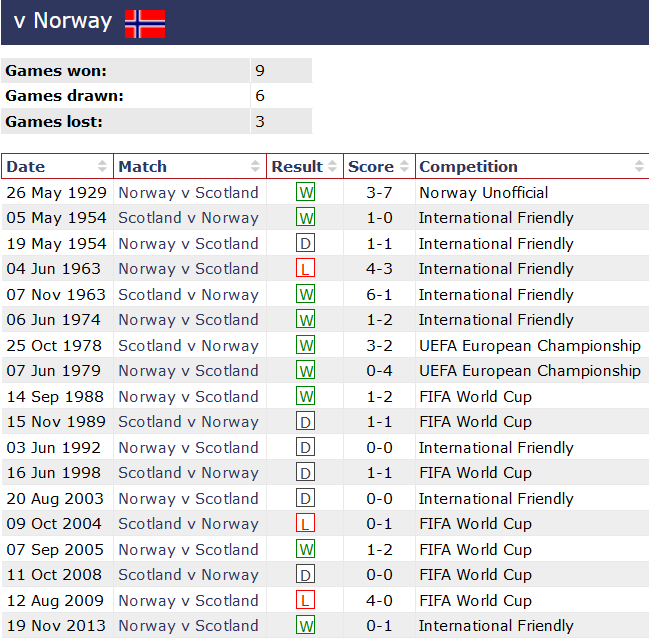Click the Norway flag icon in header
The width and height of the screenshot is (649, 640).
click(x=145, y=23)
